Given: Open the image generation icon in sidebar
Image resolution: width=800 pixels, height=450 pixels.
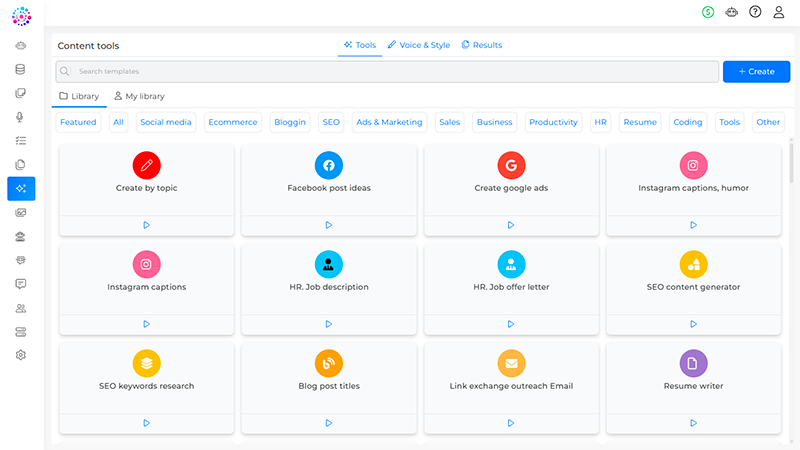Looking at the screenshot, I should [20, 212].
